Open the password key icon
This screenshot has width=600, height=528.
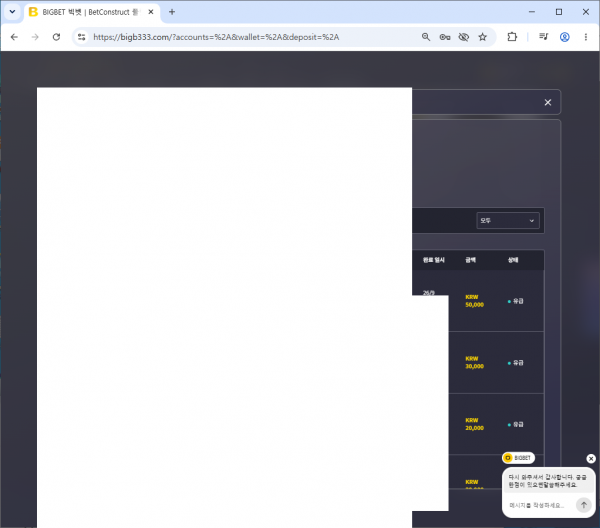point(445,37)
